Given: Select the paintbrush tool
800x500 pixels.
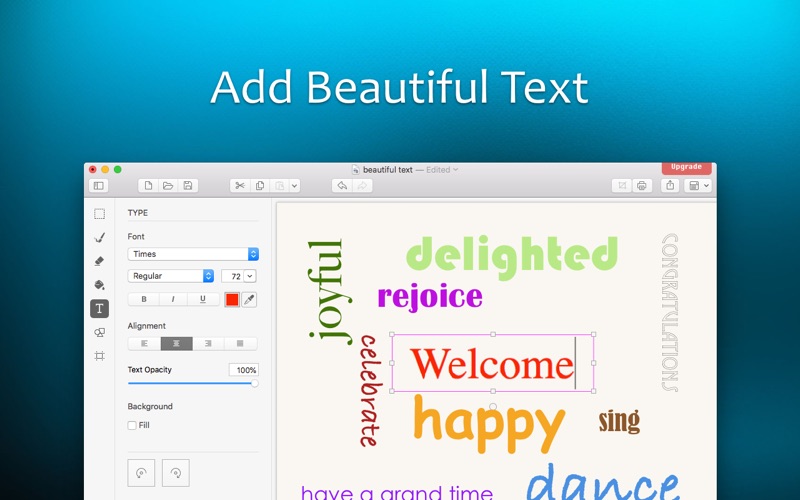Looking at the screenshot, I should pos(99,237).
